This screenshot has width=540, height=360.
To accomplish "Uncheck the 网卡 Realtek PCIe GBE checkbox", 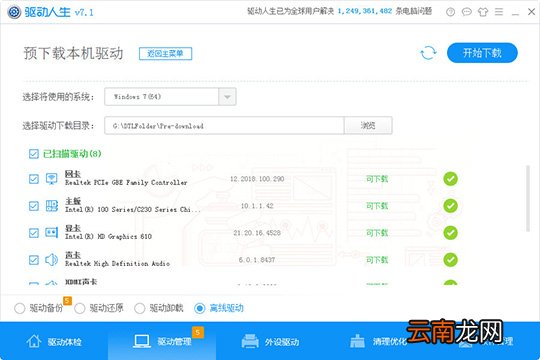I will point(34,179).
